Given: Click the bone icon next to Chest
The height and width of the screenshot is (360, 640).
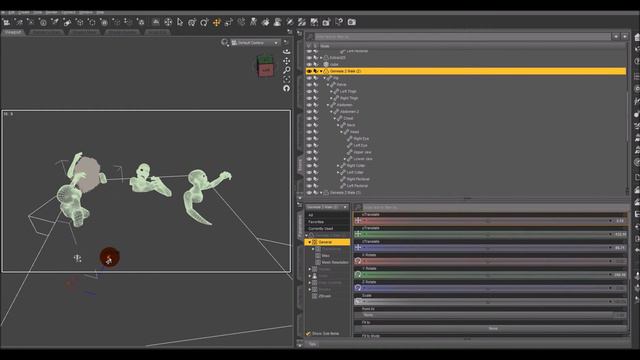Looking at the screenshot, I should [340, 118].
